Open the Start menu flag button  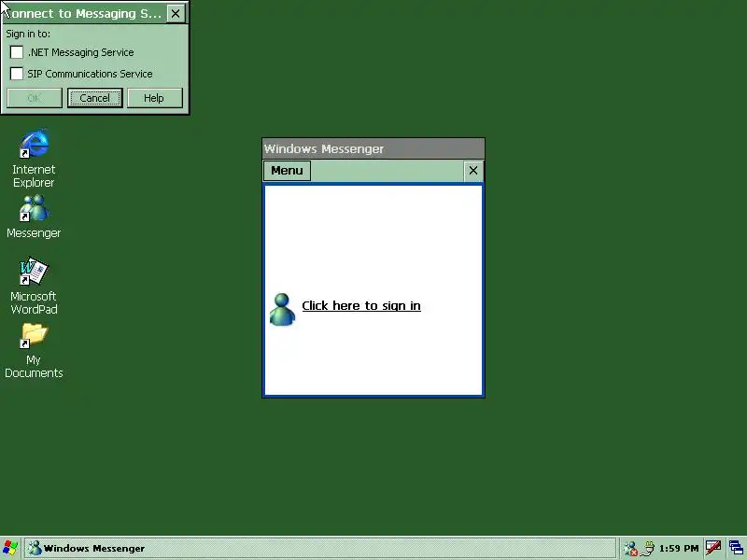(10, 548)
